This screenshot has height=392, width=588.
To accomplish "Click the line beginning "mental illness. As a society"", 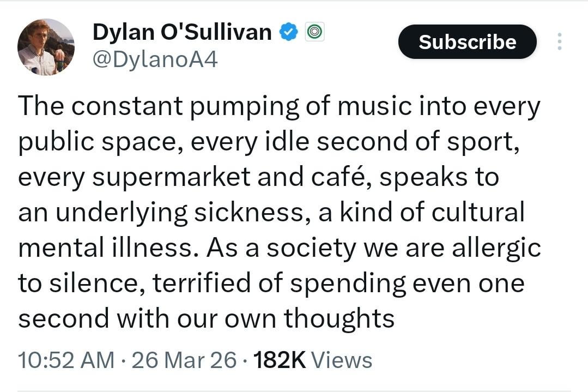I will (x=279, y=248).
